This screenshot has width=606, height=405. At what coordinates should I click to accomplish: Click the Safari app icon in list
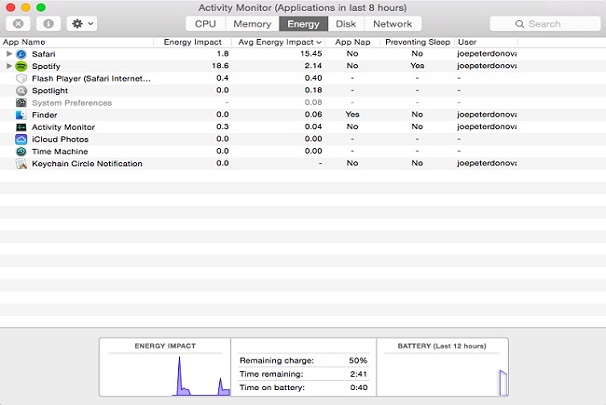click(22, 53)
